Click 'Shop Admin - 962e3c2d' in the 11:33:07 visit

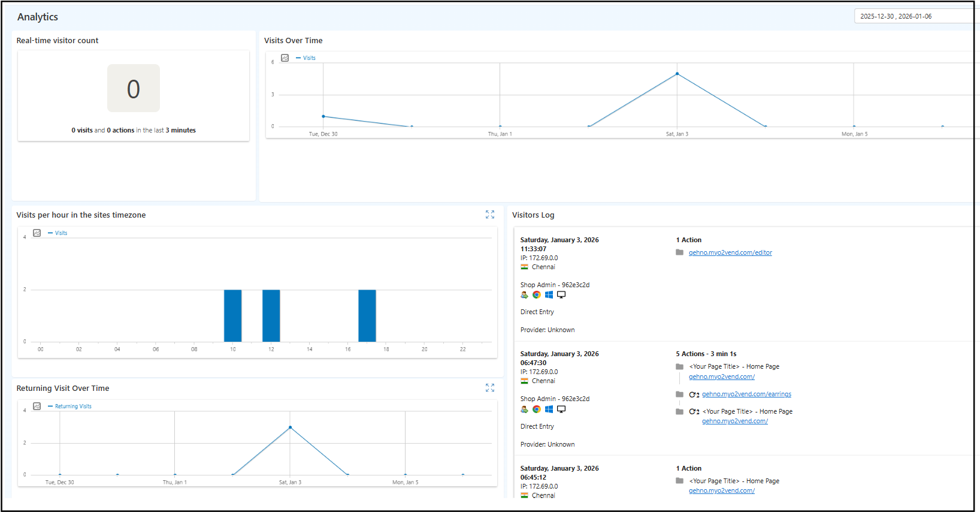(555, 285)
